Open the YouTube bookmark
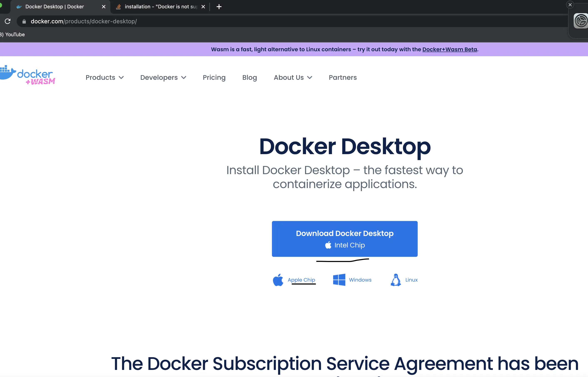The width and height of the screenshot is (588, 377). click(15, 35)
